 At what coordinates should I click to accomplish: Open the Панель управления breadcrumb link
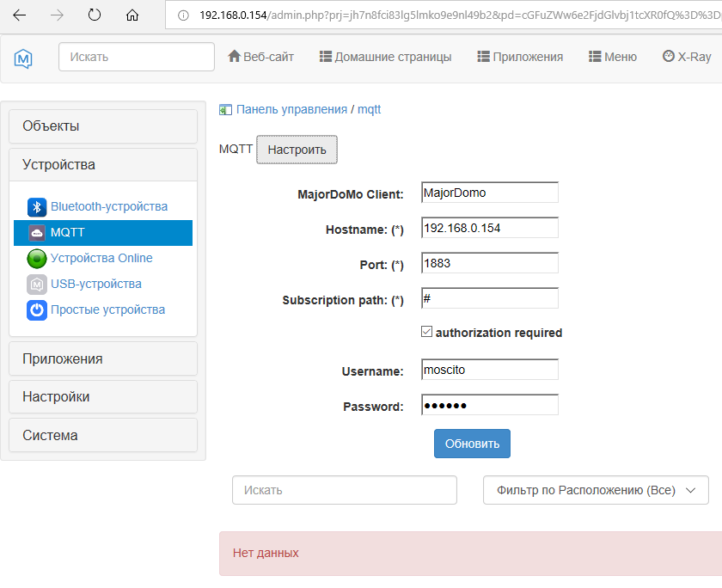point(291,110)
